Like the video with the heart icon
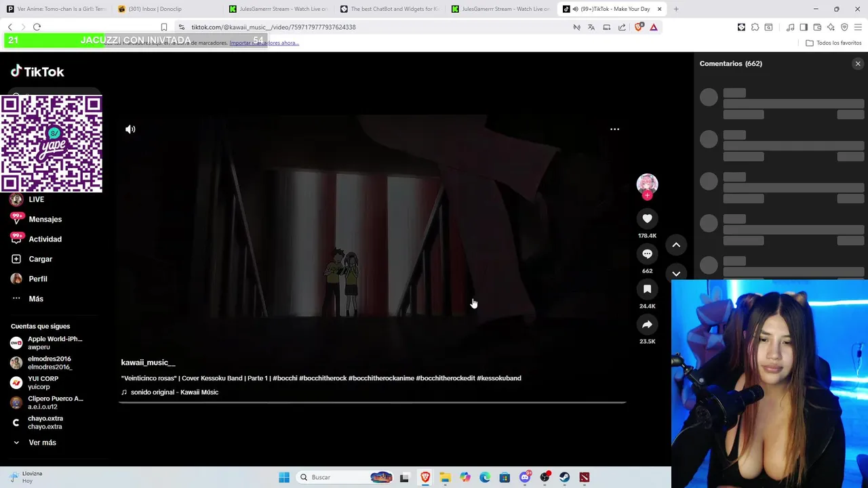This screenshot has width=868, height=488. coord(647,218)
